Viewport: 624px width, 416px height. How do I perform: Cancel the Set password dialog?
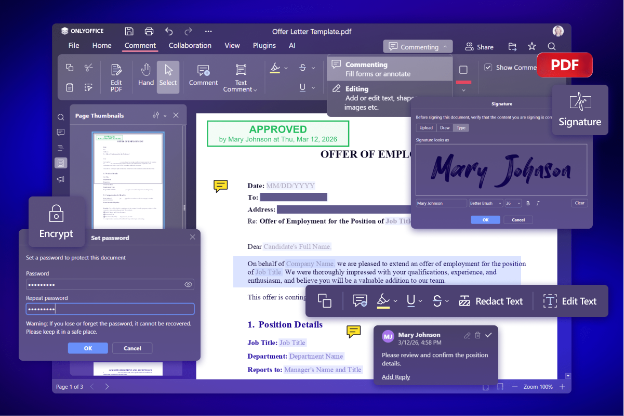click(132, 348)
